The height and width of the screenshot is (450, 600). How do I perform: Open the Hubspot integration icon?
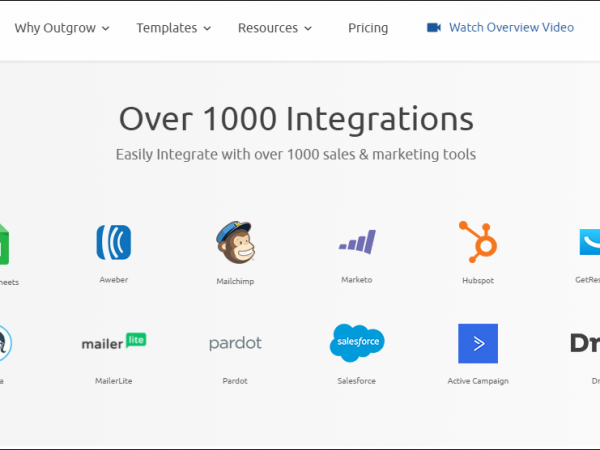point(477,242)
